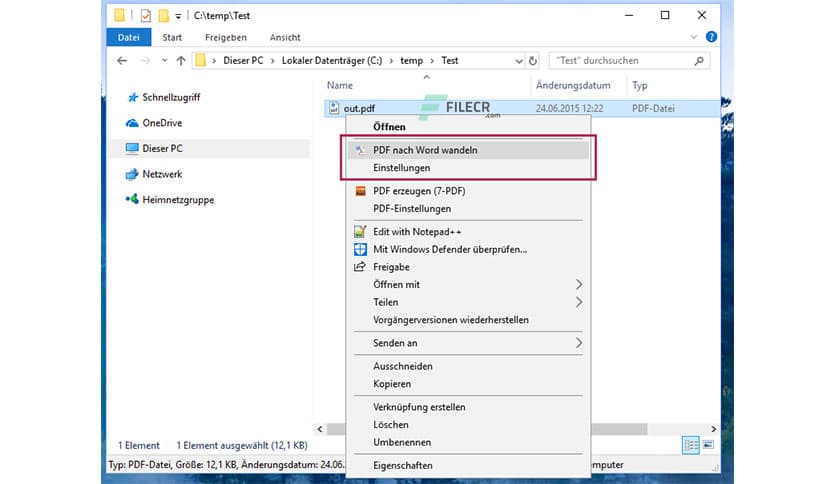Image resolution: width=836 pixels, height=484 pixels.
Task: Open quick access toolbar customize dropdown
Action: point(178,17)
